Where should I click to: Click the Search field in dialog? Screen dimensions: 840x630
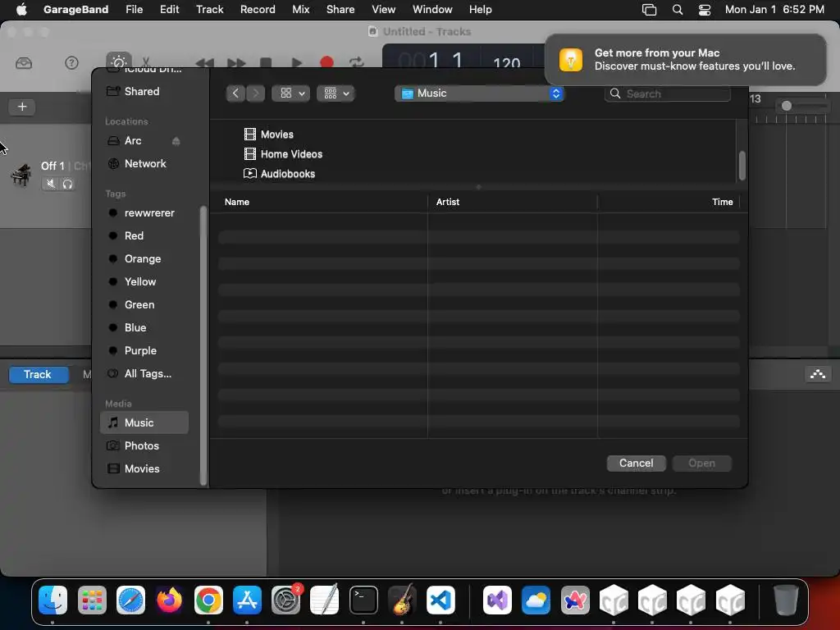point(668,94)
